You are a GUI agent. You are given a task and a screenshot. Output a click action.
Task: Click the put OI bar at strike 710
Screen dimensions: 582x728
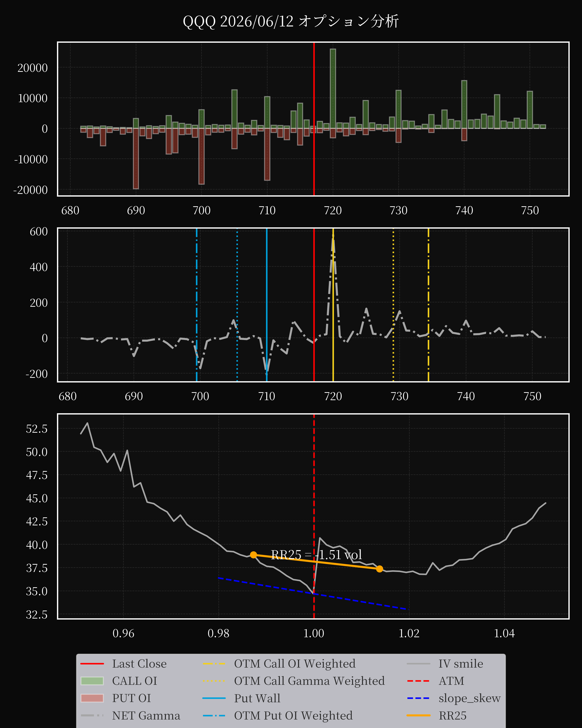tap(267, 154)
